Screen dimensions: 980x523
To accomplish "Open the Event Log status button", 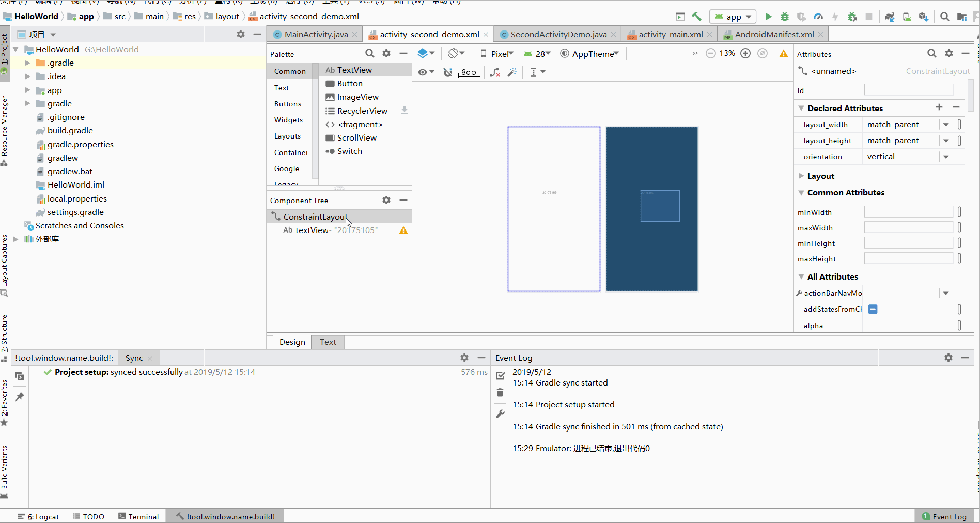I will coord(944,516).
